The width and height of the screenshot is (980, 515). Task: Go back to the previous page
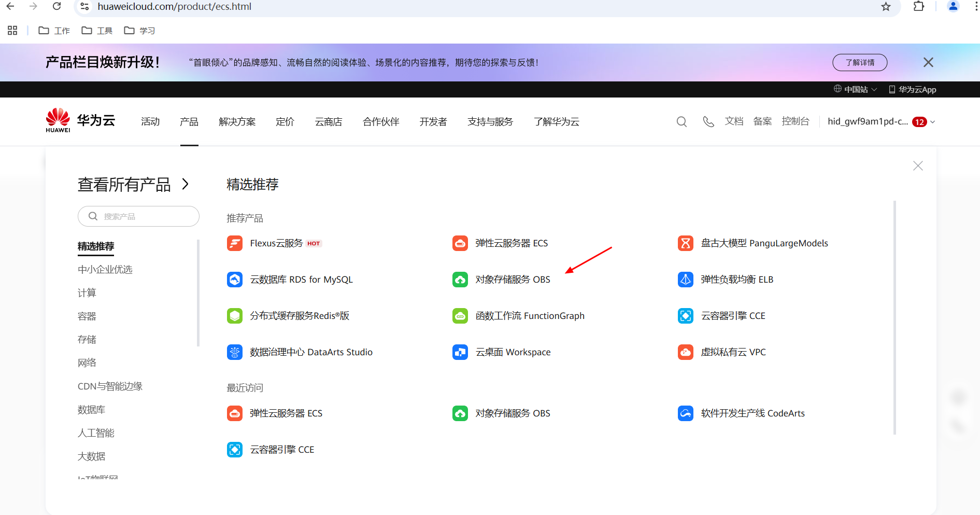(10, 6)
